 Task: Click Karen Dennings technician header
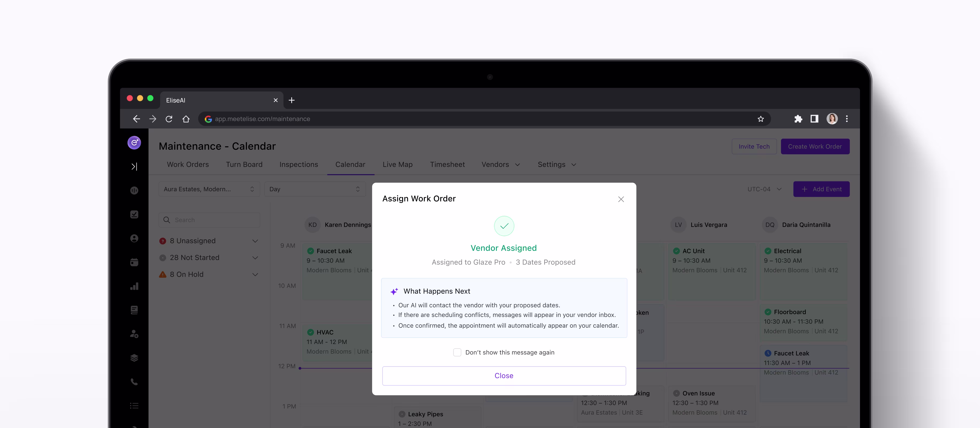pos(338,225)
